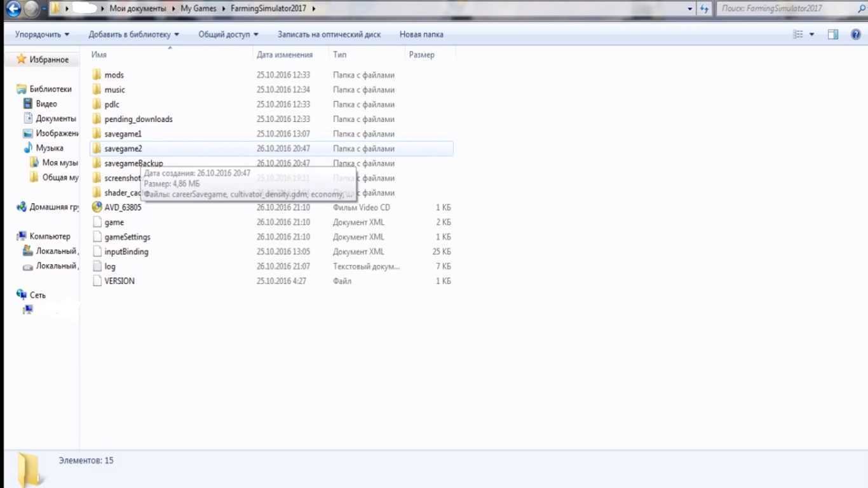Select the Музыка library icon
The height and width of the screenshot is (488, 868).
27,148
